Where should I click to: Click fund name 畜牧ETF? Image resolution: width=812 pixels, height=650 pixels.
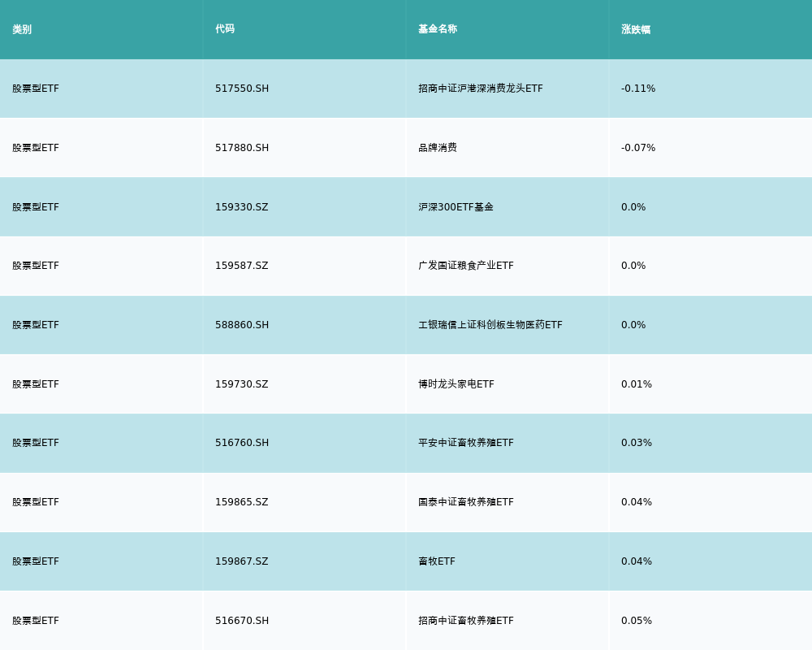437,561
